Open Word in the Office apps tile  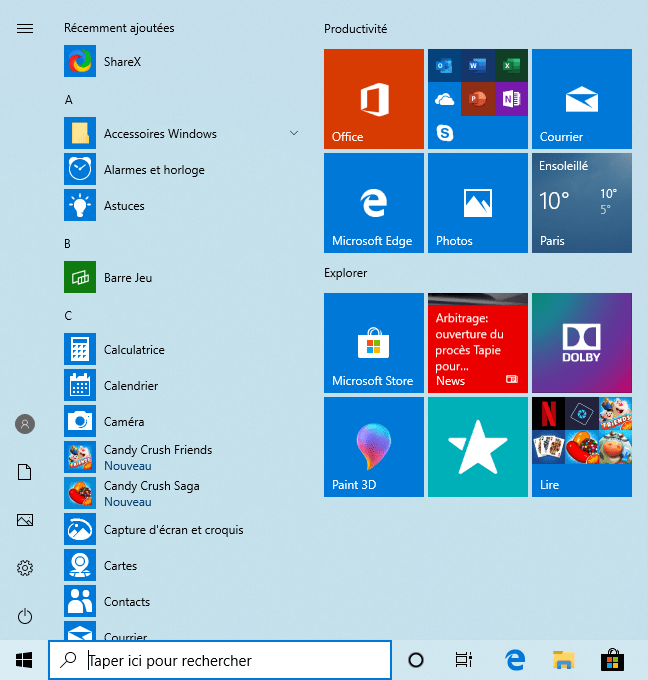(x=478, y=65)
